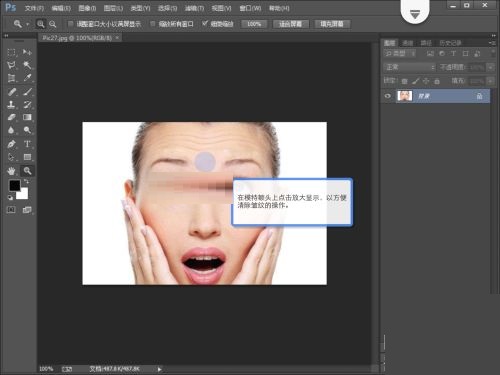Viewport: 500px width, 375px height.
Task: Click the Fit Screen button
Action: (291, 24)
